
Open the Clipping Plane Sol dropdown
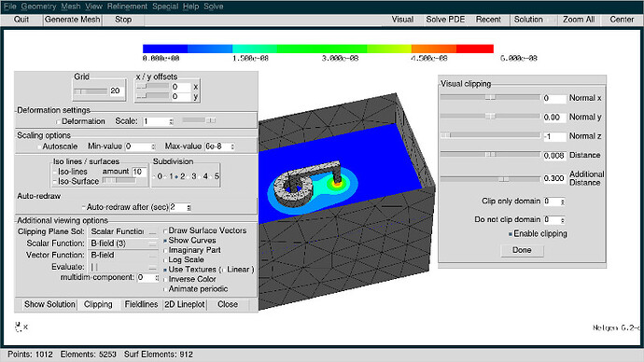pyautogui.click(x=123, y=231)
